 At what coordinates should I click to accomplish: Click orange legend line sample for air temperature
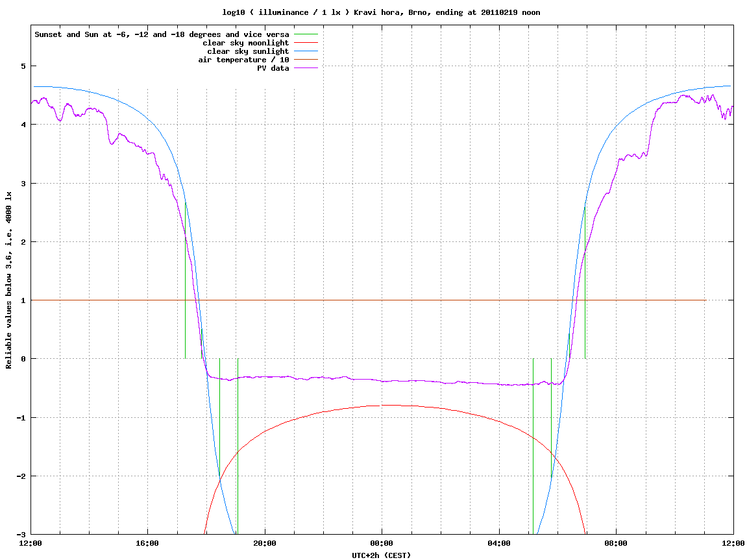coord(306,60)
